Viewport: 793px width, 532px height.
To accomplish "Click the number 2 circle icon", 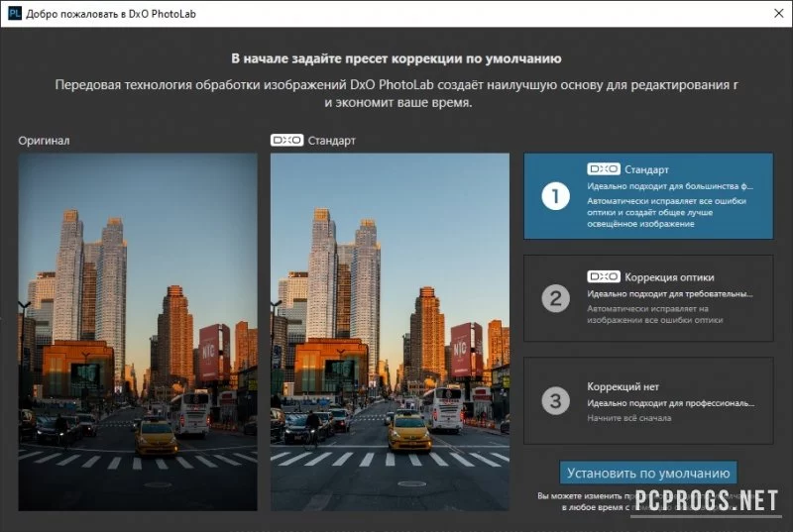I will [x=555, y=298].
